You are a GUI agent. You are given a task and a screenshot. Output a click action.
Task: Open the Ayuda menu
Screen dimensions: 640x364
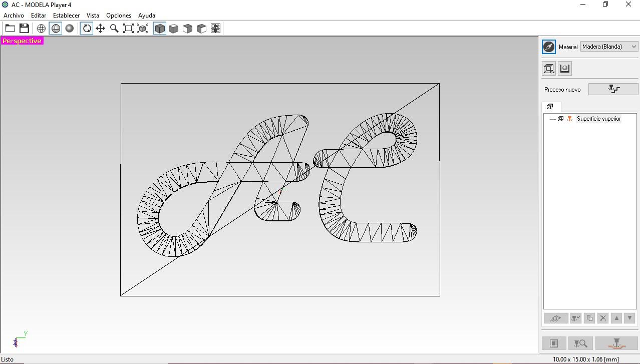147,16
